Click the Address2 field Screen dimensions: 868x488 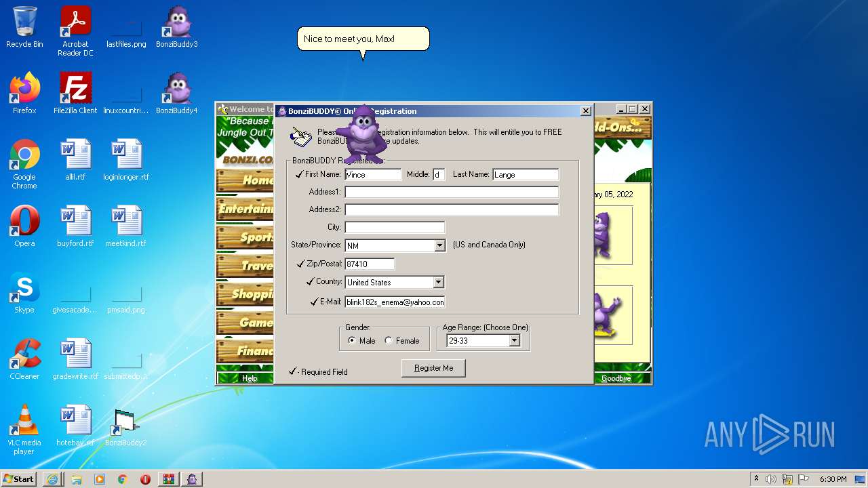click(452, 210)
